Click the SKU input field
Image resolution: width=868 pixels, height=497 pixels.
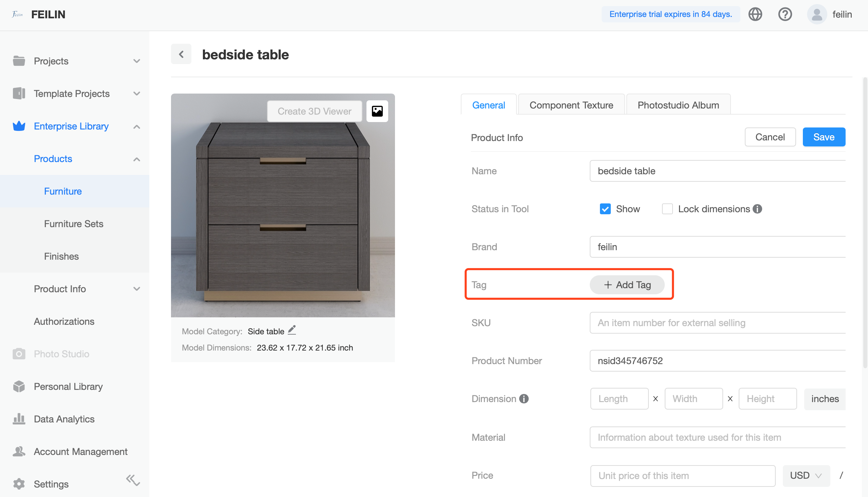717,322
